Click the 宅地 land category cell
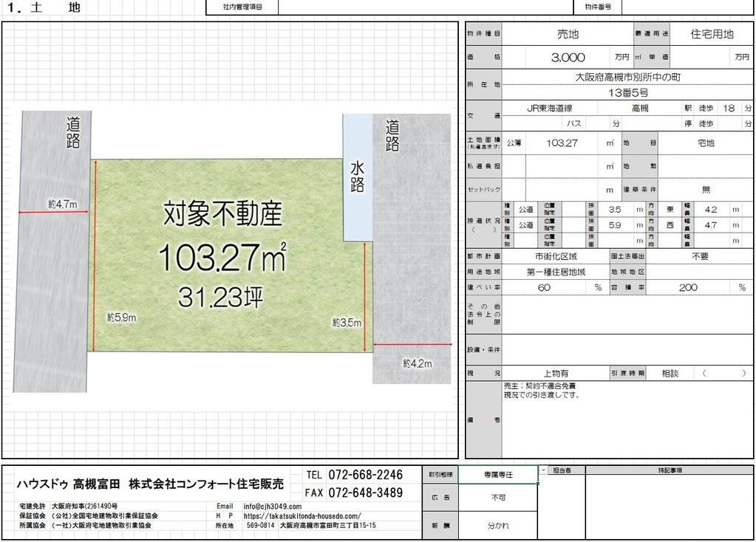The image size is (756, 542). pyautogui.click(x=705, y=143)
